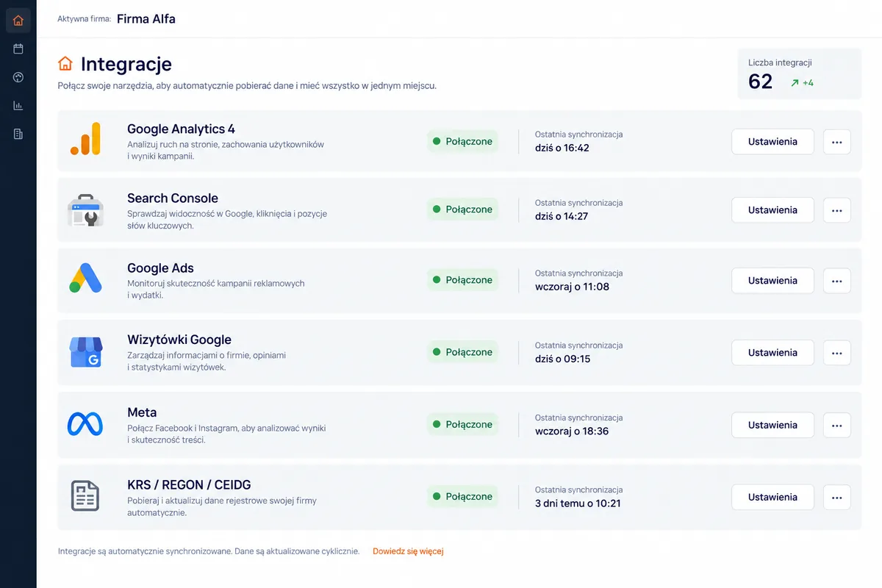Open Ustawienia for Google Analytics 4
This screenshot has width=882, height=588.
click(772, 142)
